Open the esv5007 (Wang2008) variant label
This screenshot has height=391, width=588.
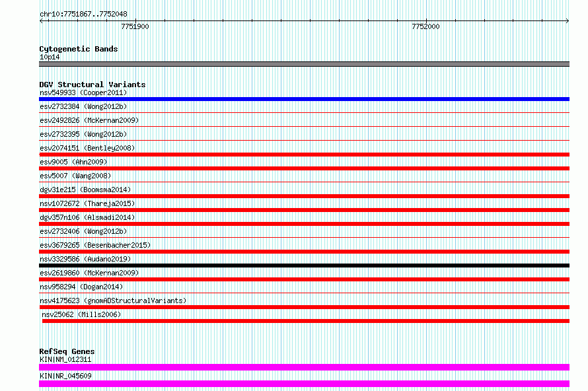coord(75,176)
